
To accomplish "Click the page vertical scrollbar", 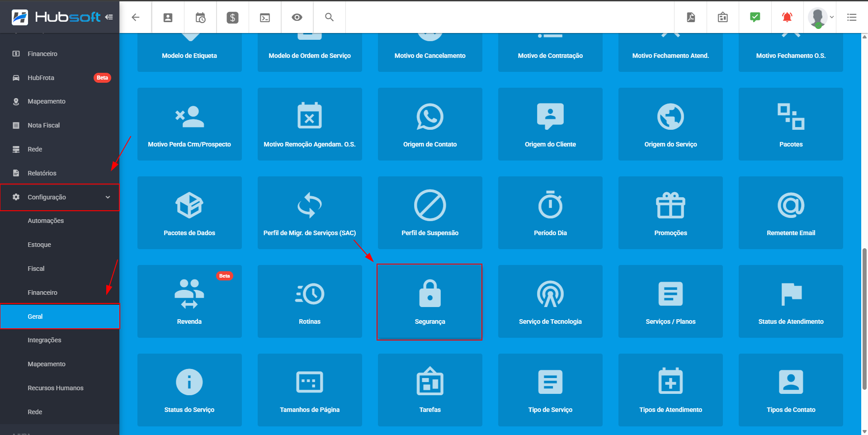I will coord(864,317).
